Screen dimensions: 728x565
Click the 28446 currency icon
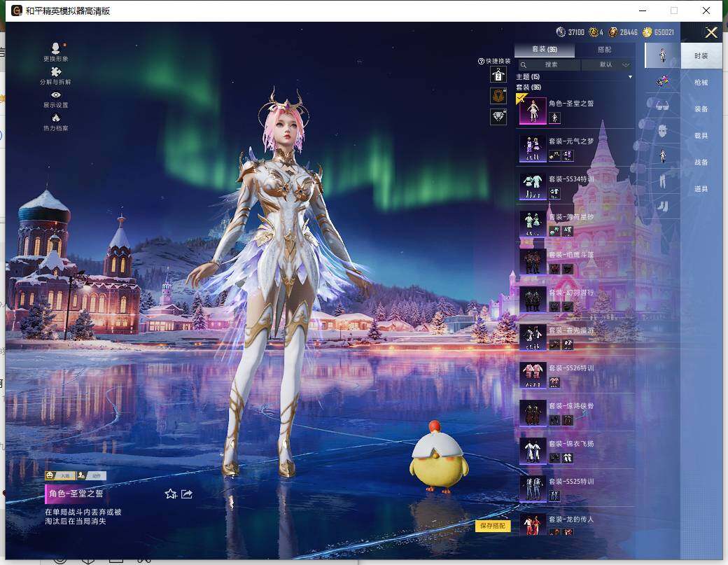(613, 32)
